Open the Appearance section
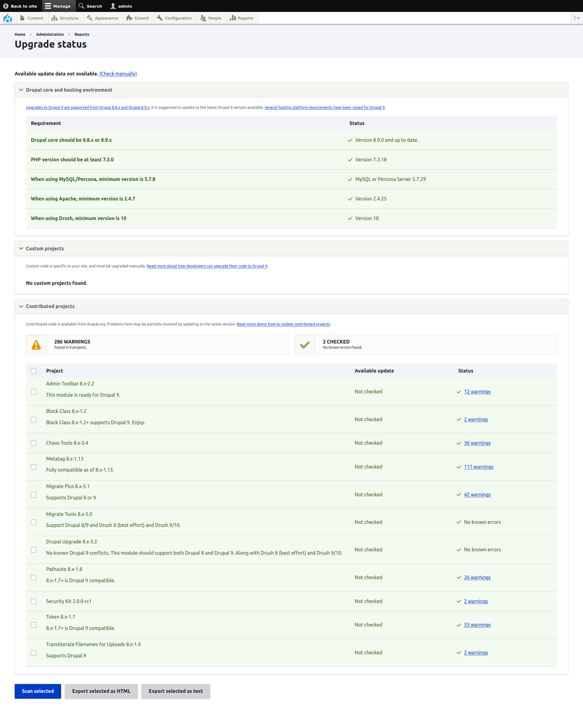The width and height of the screenshot is (583, 728). pos(89,18)
